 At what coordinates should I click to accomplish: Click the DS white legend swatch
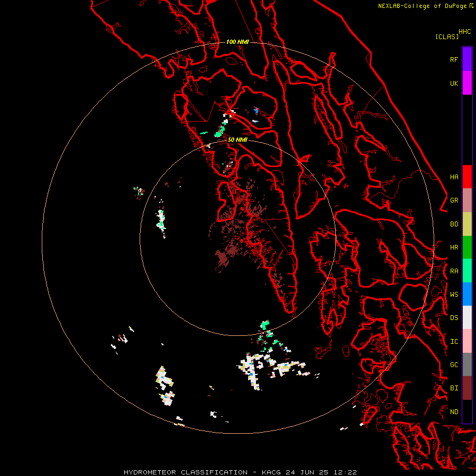(x=467, y=317)
